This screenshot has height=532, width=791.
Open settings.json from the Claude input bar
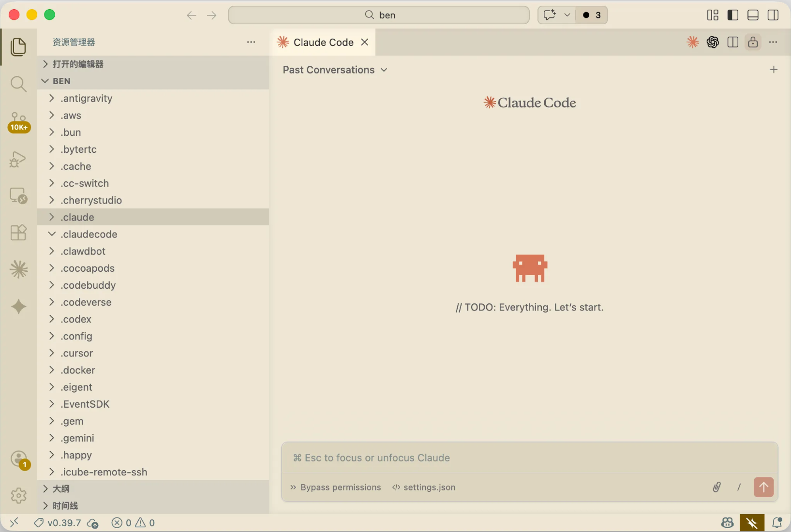[428, 488]
